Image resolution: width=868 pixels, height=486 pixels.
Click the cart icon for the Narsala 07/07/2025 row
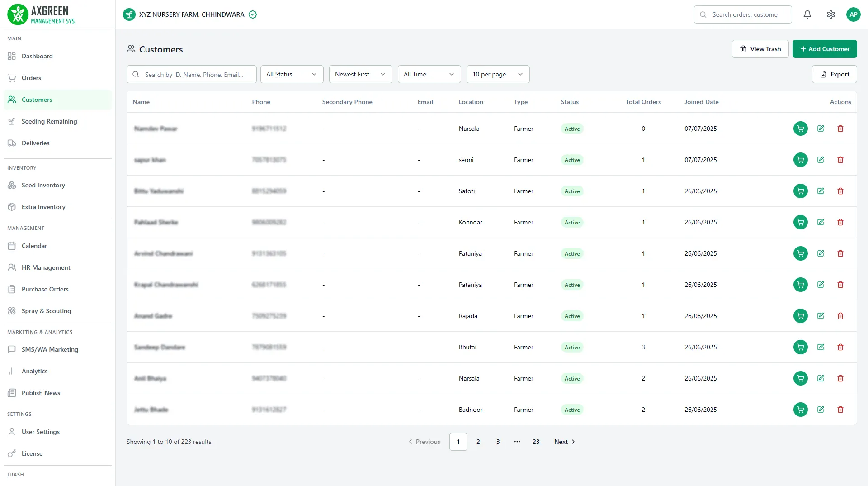800,129
